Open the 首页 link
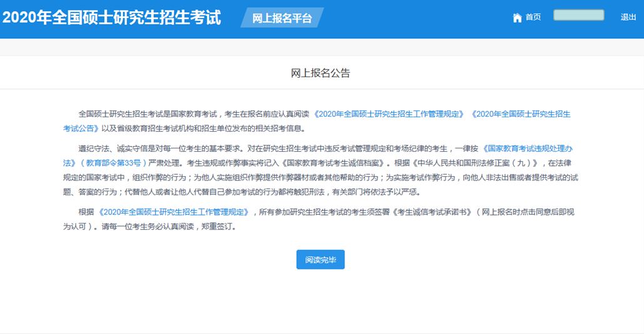The image size is (644, 334). pos(533,18)
